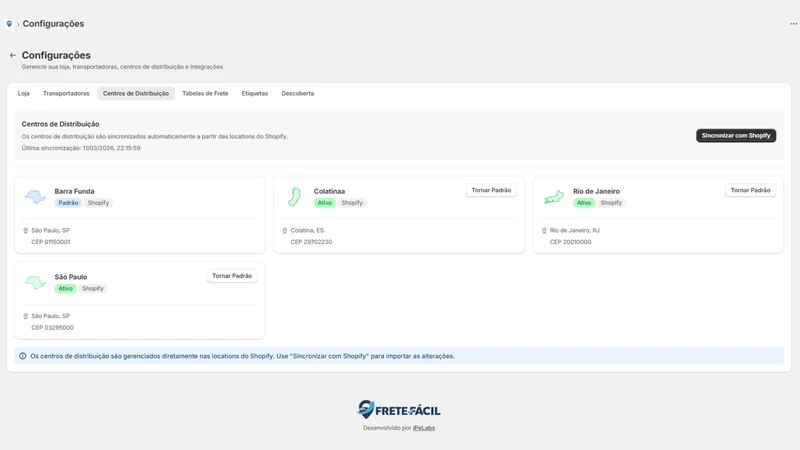This screenshot has width=800, height=450.
Task: Click the Ativo badge on Rio de Janeiro
Action: [x=584, y=203]
